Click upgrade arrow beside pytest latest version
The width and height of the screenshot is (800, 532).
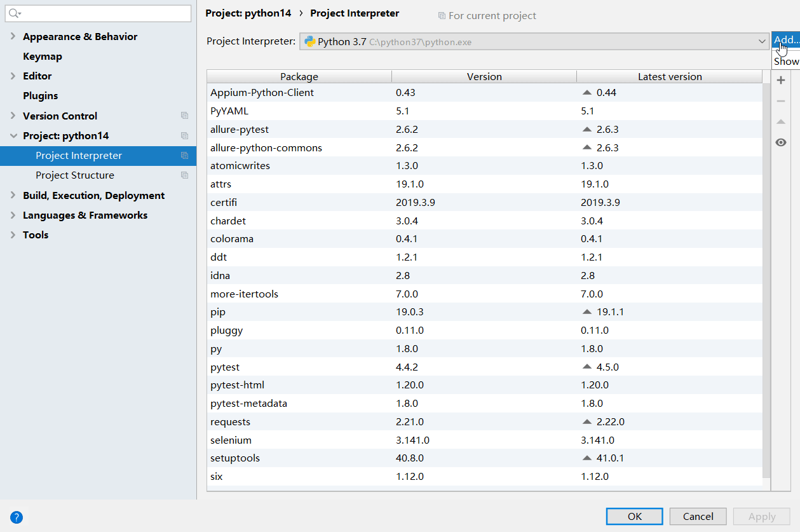(x=586, y=367)
